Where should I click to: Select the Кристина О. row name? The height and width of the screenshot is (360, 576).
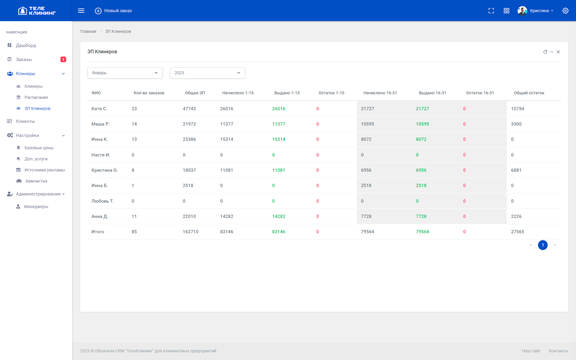tap(105, 170)
